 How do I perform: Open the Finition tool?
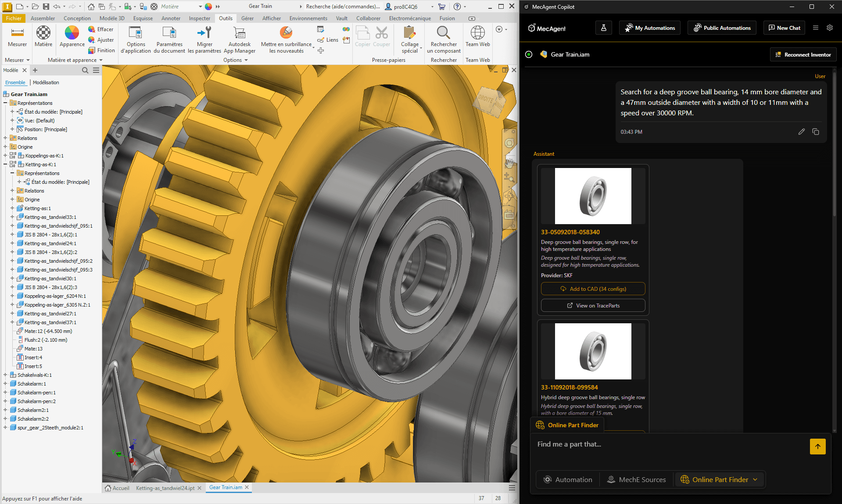101,50
